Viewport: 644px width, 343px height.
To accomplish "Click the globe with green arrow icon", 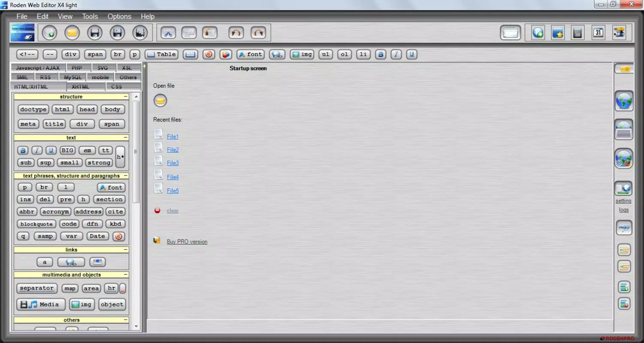I will pos(538,33).
